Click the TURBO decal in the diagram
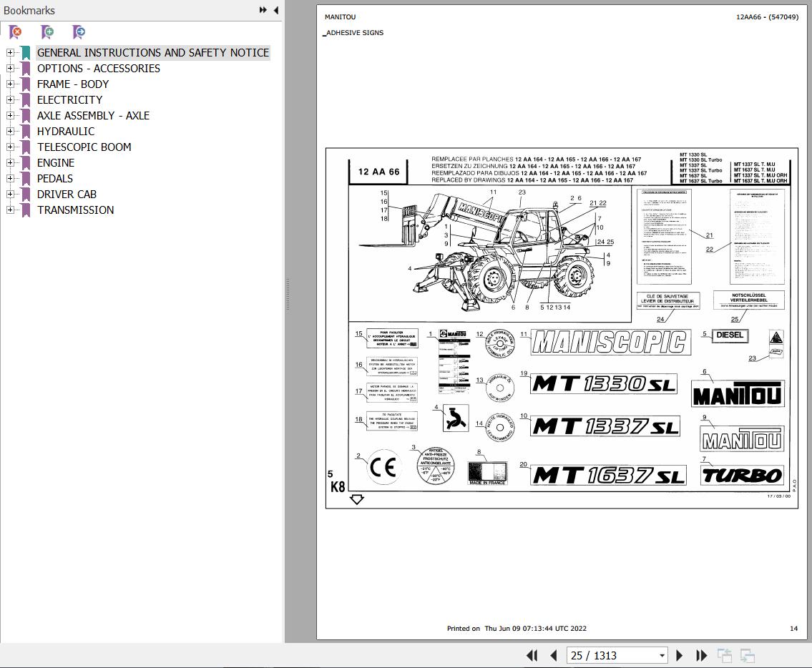 coord(742,475)
